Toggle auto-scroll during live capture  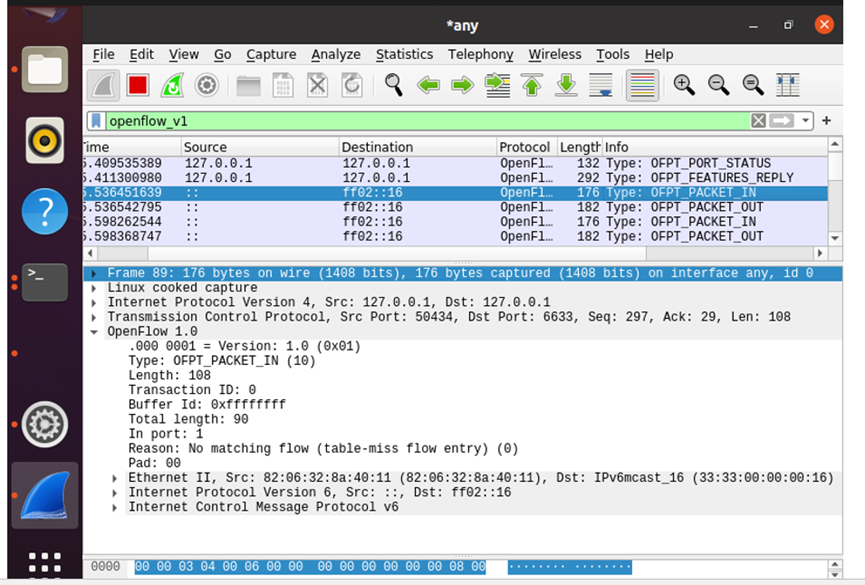coord(600,86)
